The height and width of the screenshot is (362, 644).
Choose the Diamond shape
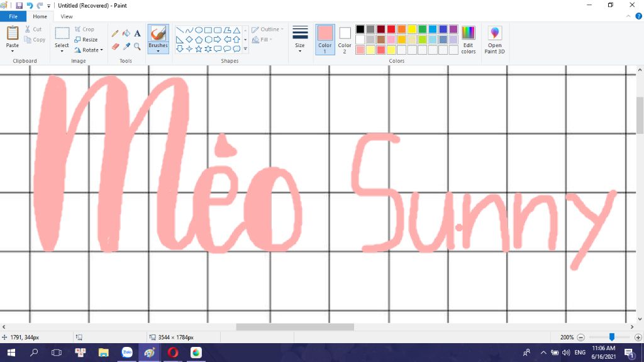pos(189,40)
